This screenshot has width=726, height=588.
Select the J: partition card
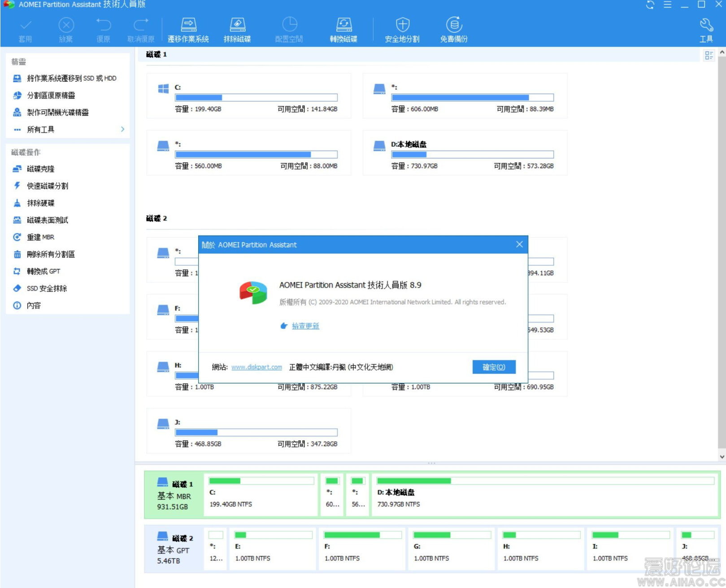pos(249,431)
